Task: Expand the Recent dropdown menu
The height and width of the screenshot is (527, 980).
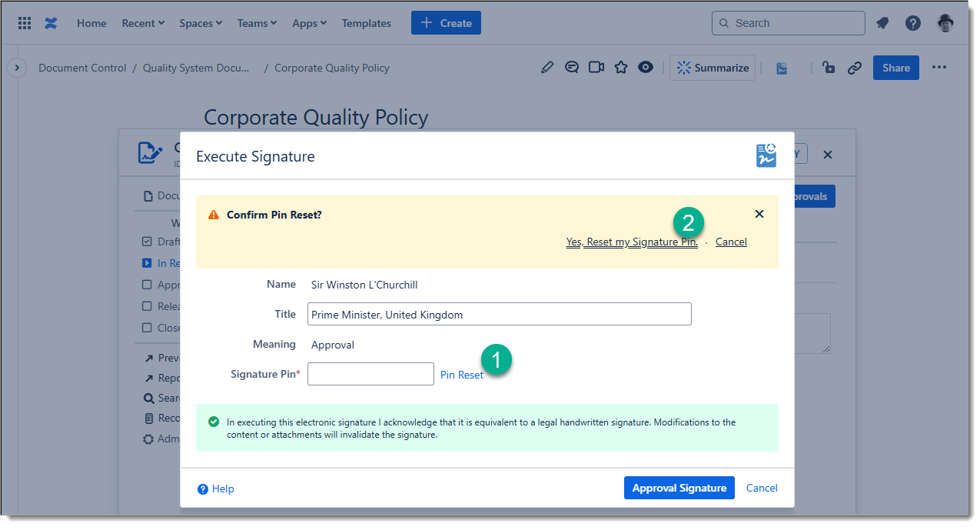Action: [x=143, y=23]
